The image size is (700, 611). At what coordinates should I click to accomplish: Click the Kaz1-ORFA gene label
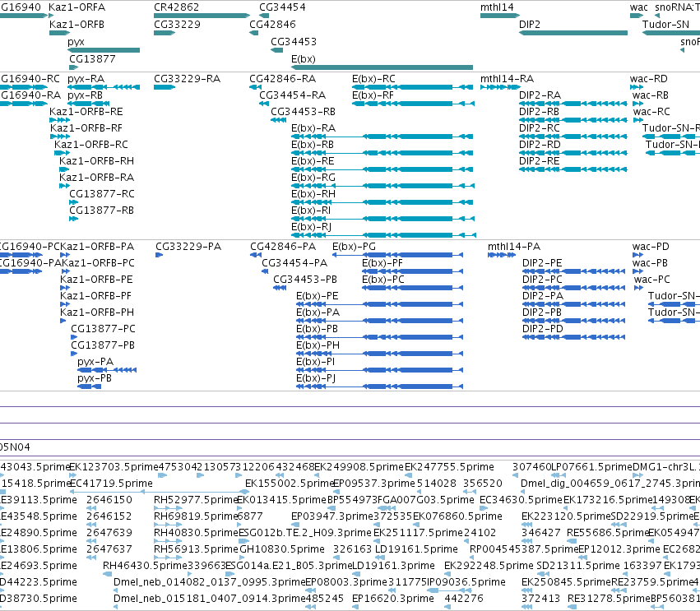[76, 7]
